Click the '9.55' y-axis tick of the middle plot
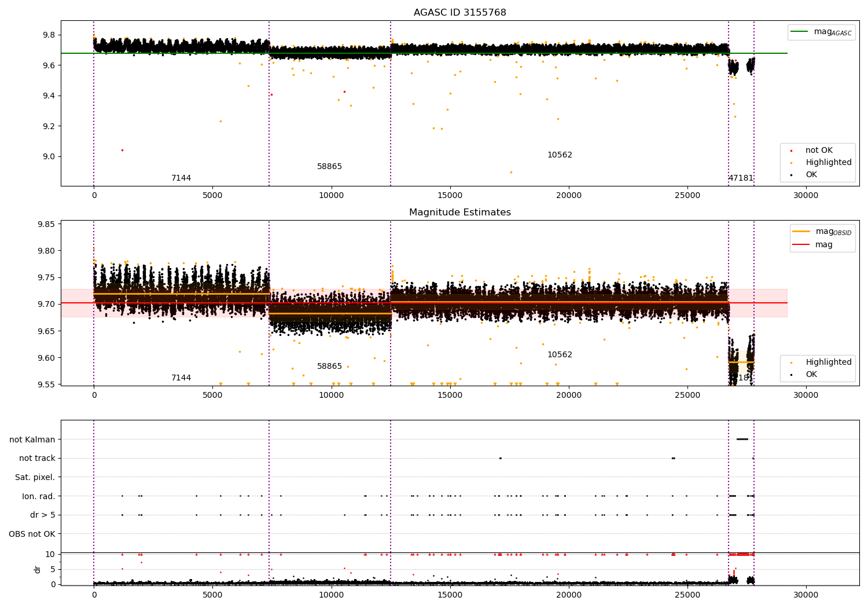This screenshot has height=608, width=868. click(46, 384)
